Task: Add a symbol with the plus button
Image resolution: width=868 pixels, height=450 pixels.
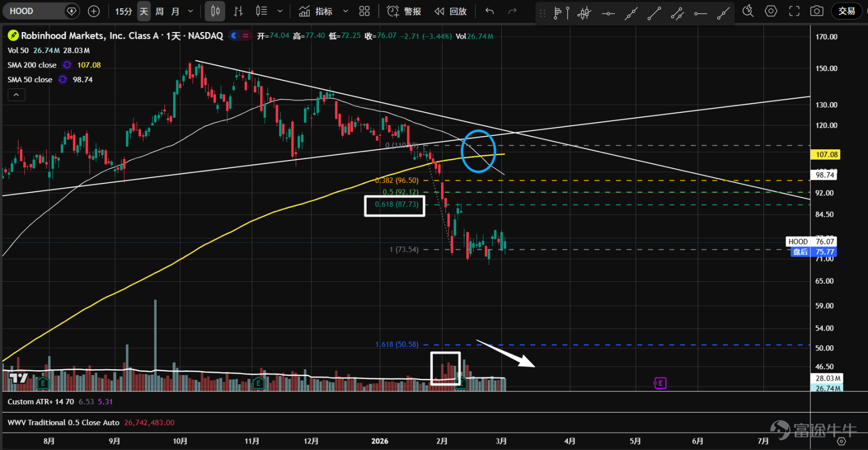Action: 94,11
